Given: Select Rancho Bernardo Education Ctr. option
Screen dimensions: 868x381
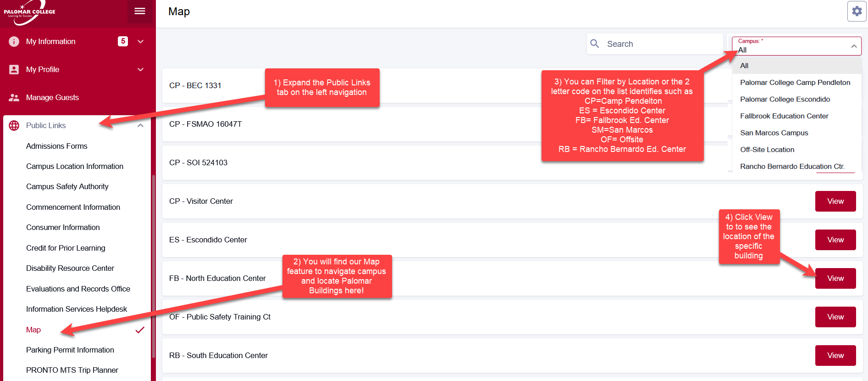Looking at the screenshot, I should 797,166.
